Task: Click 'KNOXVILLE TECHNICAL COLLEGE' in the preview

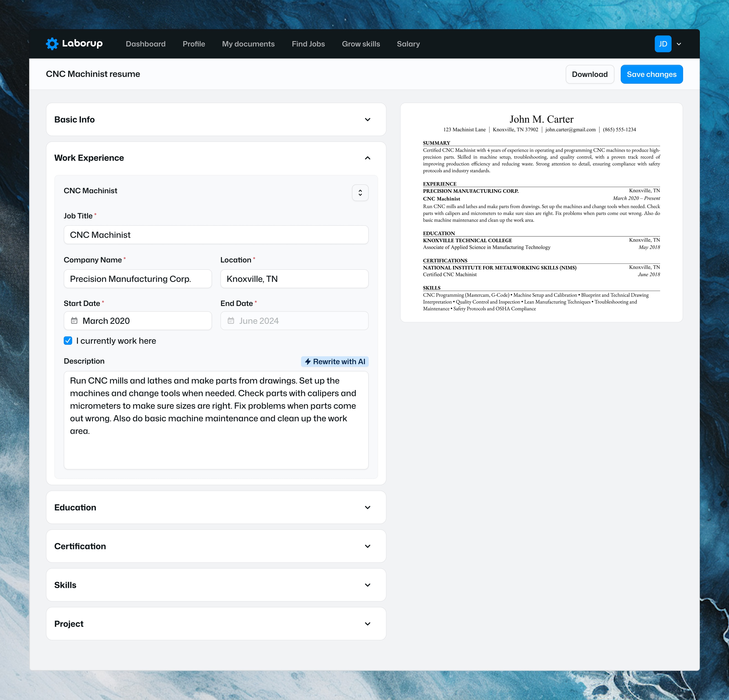Action: pyautogui.click(x=467, y=240)
